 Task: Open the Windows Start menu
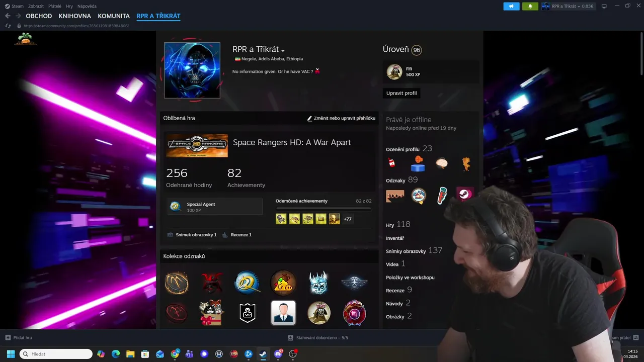(x=10, y=354)
